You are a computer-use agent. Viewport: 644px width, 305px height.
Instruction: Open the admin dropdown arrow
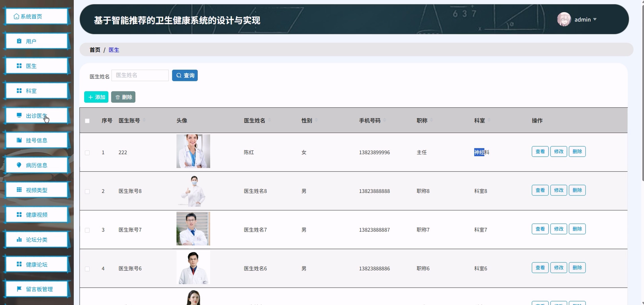click(595, 19)
